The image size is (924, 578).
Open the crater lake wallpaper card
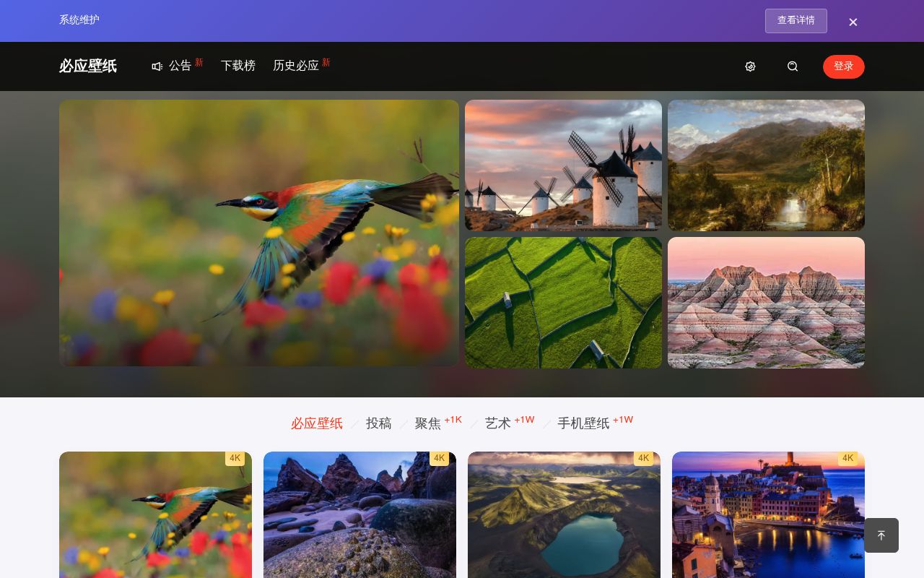[564, 514]
